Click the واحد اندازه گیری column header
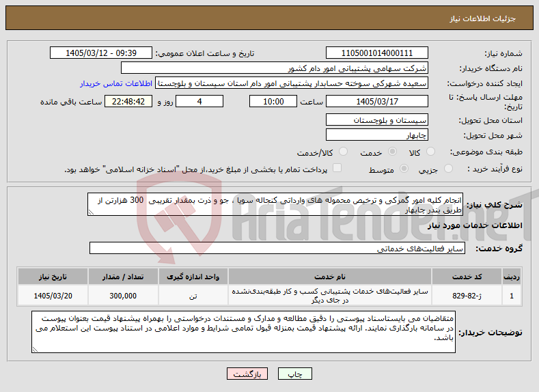This screenshot has width=539, height=392. [x=193, y=277]
